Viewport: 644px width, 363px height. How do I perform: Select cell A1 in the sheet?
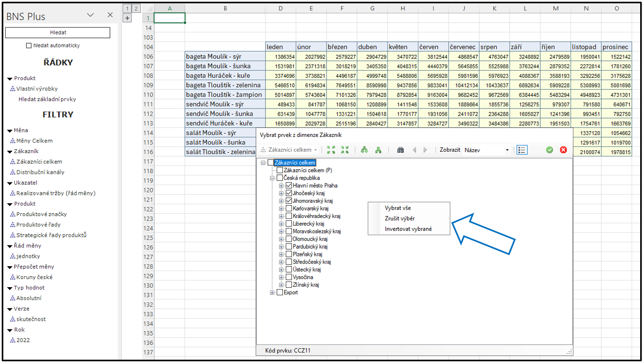click(170, 18)
